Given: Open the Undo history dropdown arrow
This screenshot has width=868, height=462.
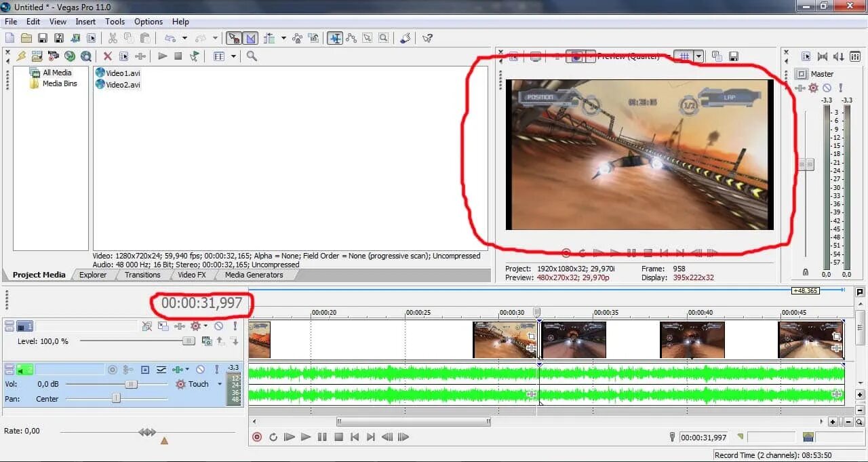Looking at the screenshot, I should click(184, 38).
